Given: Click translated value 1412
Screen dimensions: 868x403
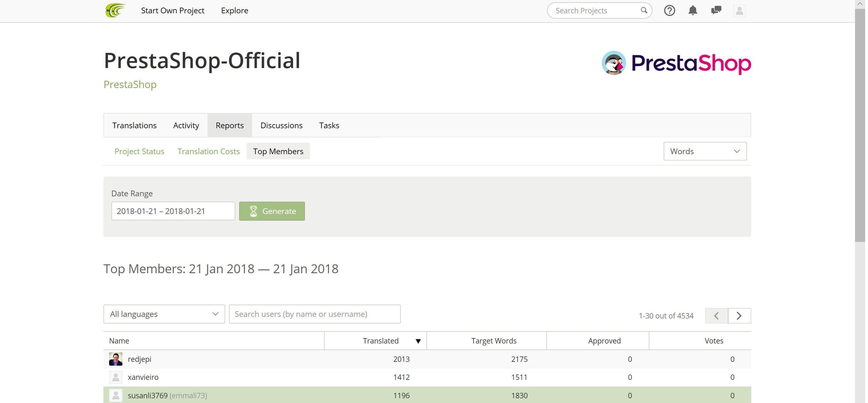Looking at the screenshot, I should pos(401,377).
